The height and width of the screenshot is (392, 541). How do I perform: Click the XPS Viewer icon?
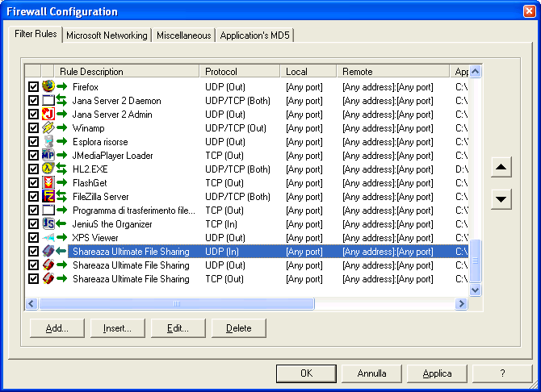(x=48, y=237)
